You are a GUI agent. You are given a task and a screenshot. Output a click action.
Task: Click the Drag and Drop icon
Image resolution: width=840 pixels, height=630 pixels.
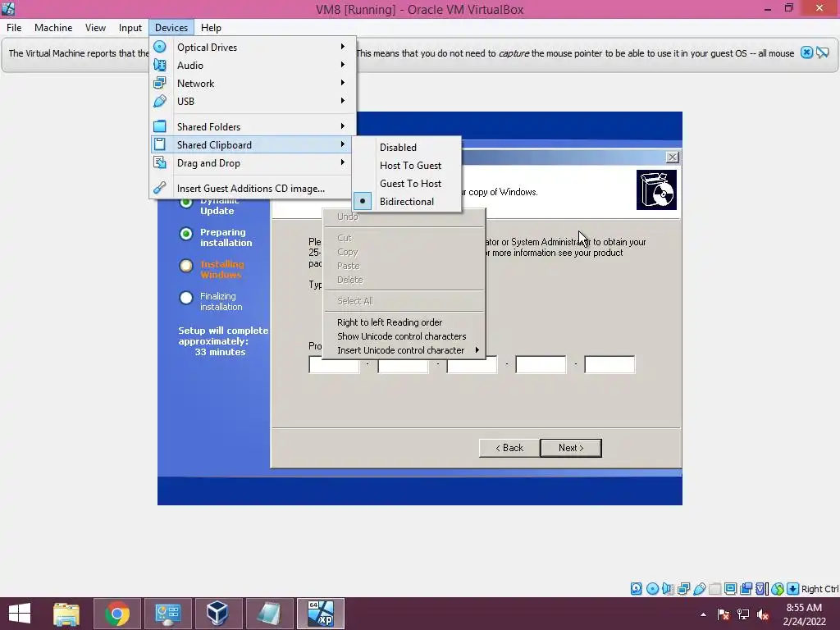tap(160, 162)
